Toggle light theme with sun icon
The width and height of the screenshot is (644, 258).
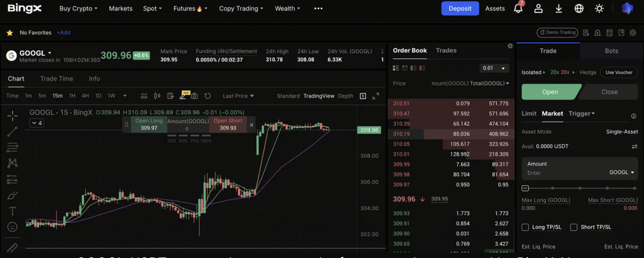pyautogui.click(x=599, y=9)
